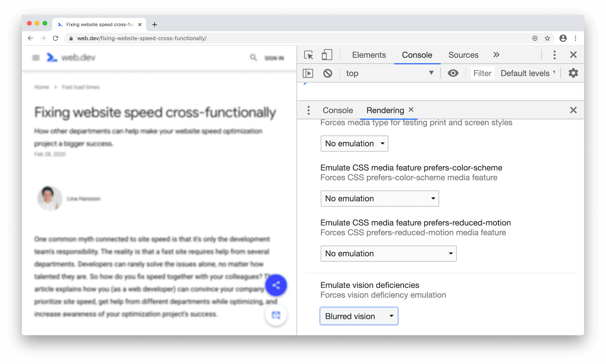Click the Filter input field
Screen dimensions: 606x364
tap(482, 73)
